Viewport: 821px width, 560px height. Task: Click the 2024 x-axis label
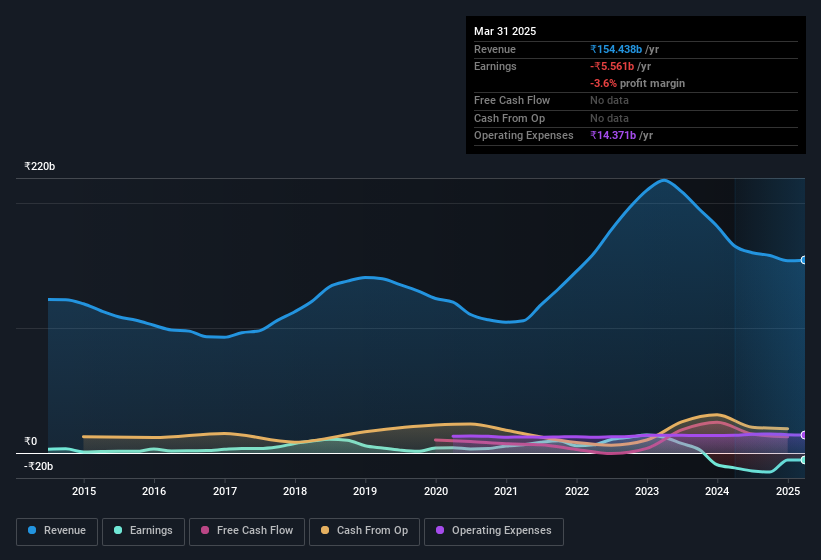click(x=717, y=491)
